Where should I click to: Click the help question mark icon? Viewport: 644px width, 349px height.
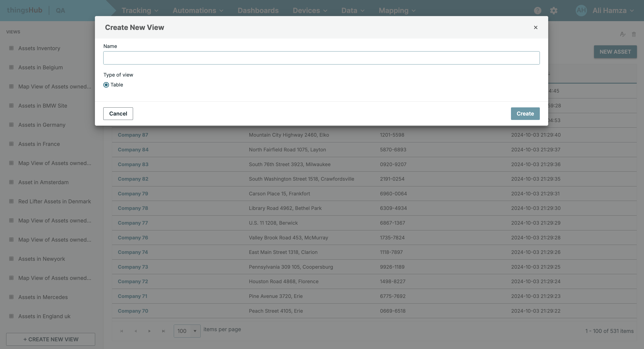point(537,11)
